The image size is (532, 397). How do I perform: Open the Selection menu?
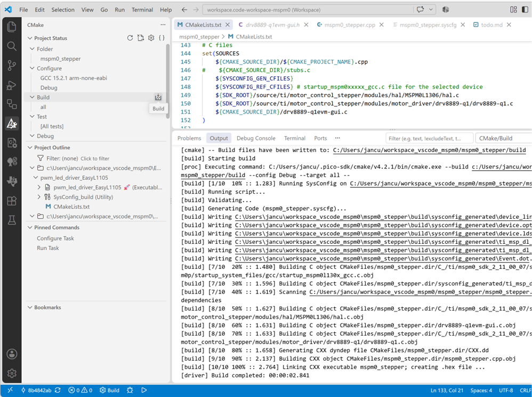tap(63, 10)
